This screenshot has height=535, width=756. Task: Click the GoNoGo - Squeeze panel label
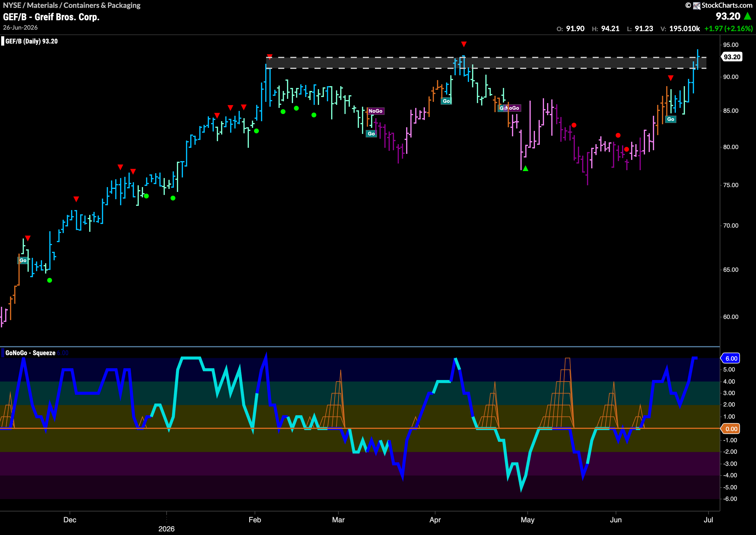(x=30, y=353)
